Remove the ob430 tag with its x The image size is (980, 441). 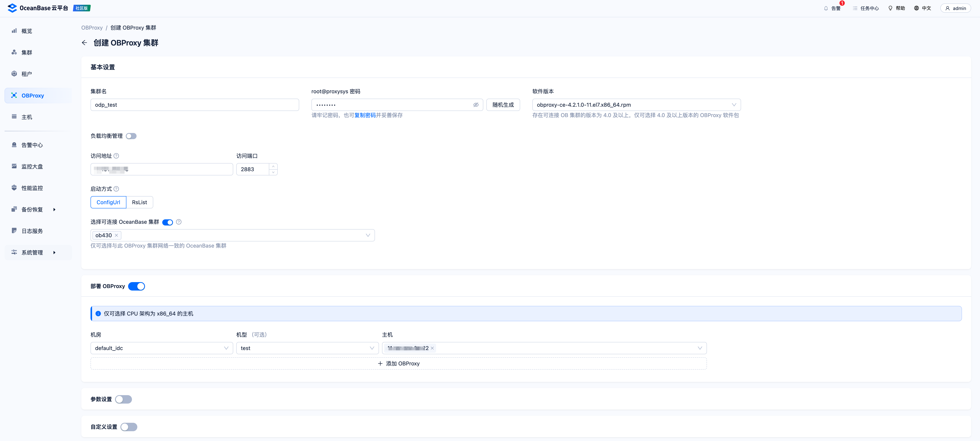point(116,235)
